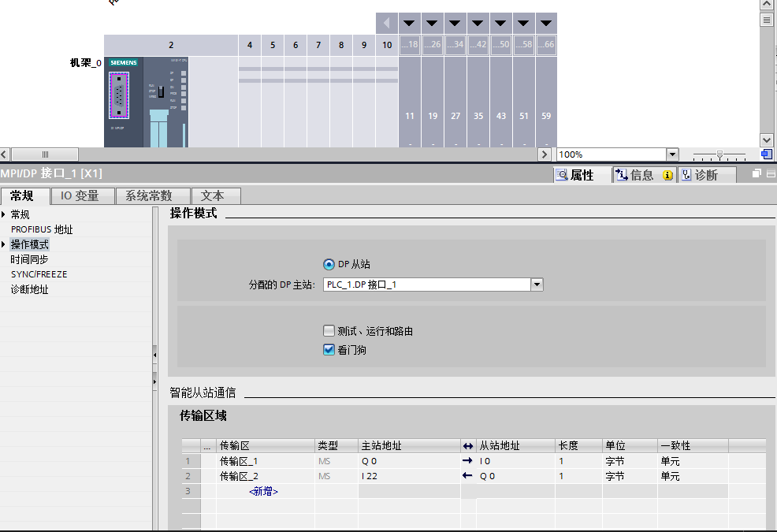Click <新增> to add a transfer area
The image size is (777, 532).
pyautogui.click(x=264, y=491)
